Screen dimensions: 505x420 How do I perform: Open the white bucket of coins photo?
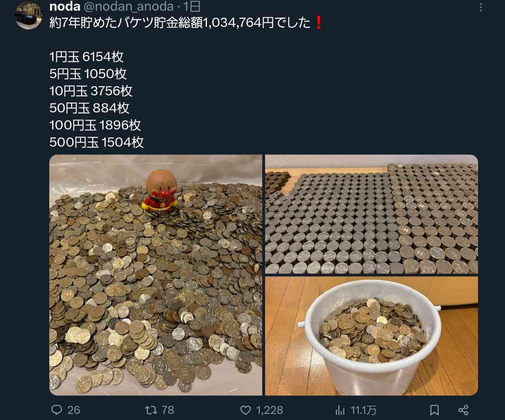point(372,336)
